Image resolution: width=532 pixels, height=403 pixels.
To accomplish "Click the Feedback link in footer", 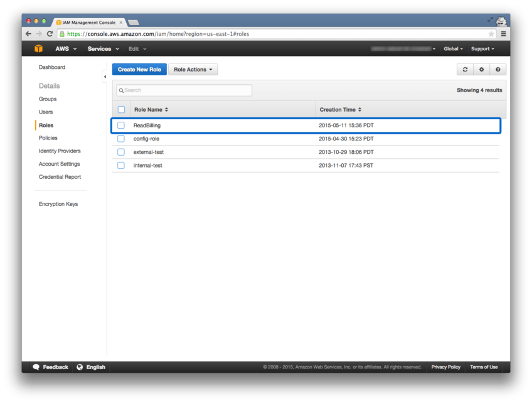I will pos(55,367).
